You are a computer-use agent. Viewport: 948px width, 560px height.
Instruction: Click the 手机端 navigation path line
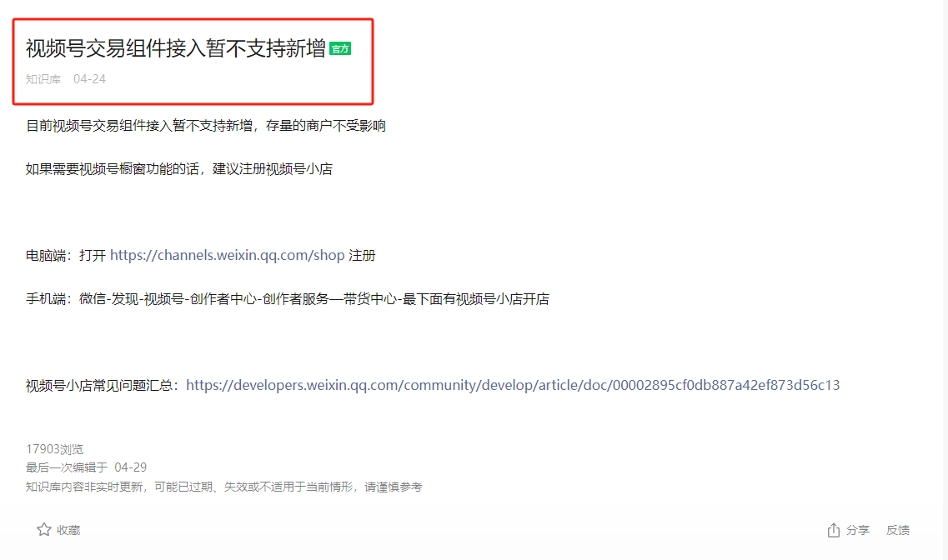click(x=287, y=299)
